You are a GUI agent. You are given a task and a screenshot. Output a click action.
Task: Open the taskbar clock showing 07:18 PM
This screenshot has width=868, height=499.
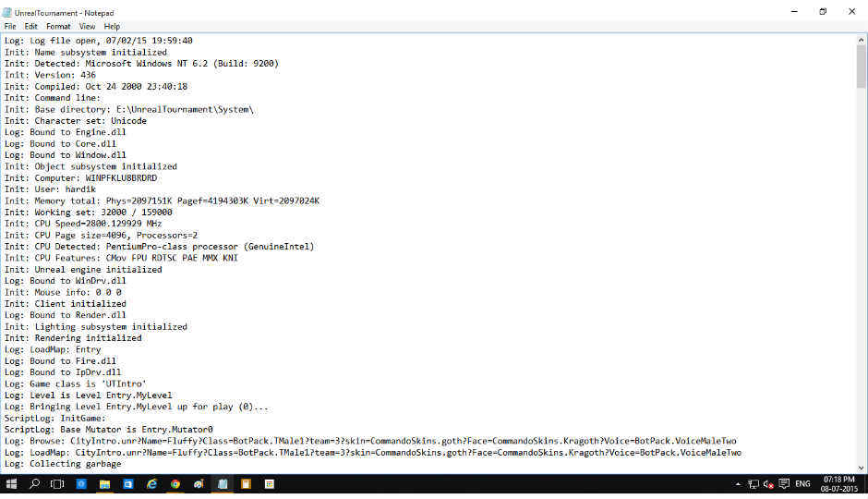pos(838,484)
